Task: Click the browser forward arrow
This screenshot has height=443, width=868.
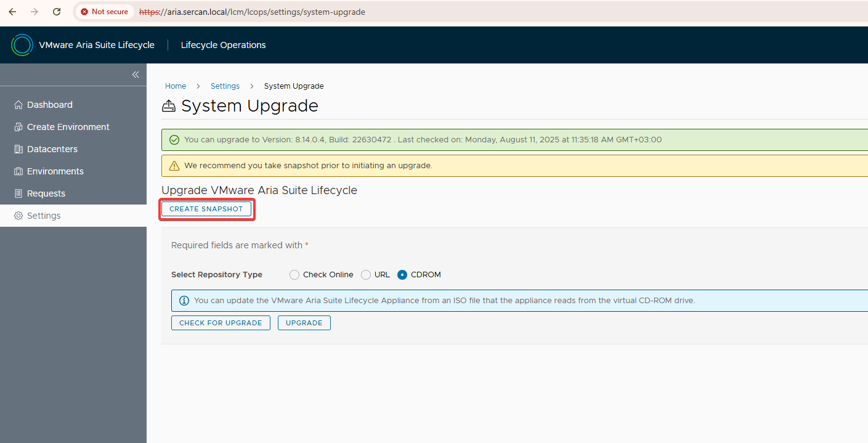Action: pos(34,12)
